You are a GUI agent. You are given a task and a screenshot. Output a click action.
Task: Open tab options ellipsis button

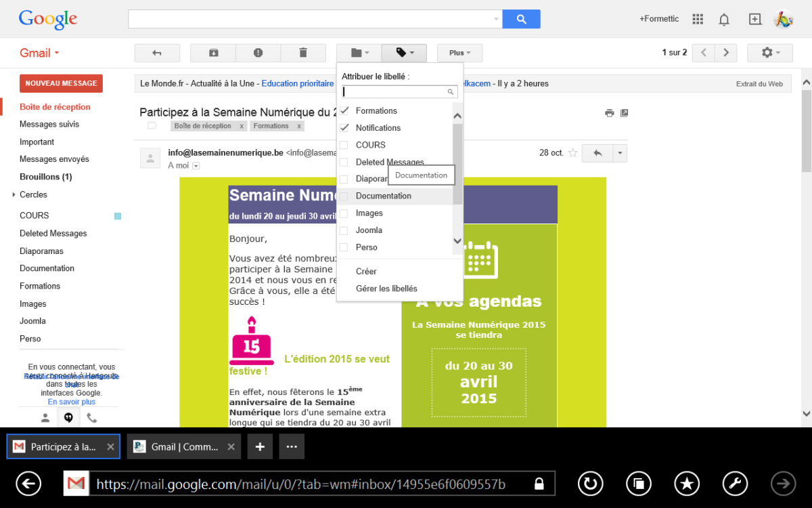click(292, 447)
